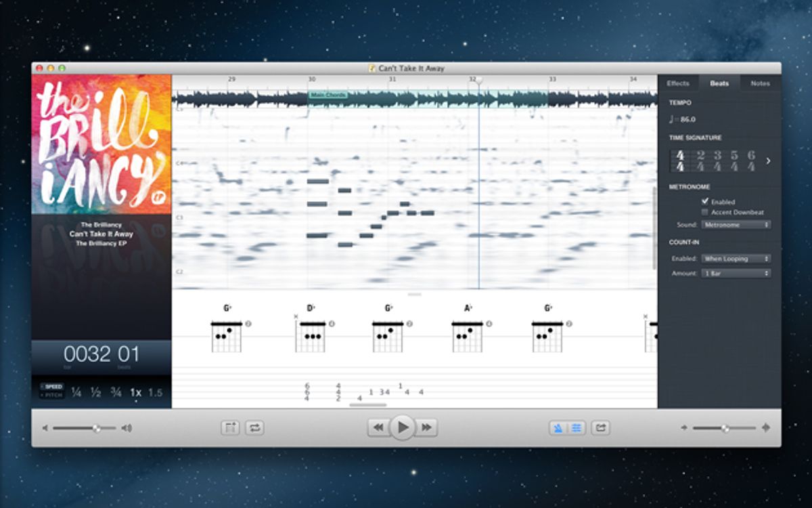This screenshot has height=508, width=812.
Task: Adjust the volume slider knob
Action: point(97,428)
